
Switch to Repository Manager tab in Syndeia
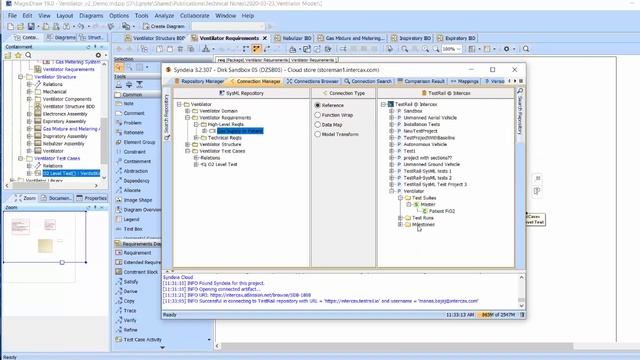tap(199, 81)
